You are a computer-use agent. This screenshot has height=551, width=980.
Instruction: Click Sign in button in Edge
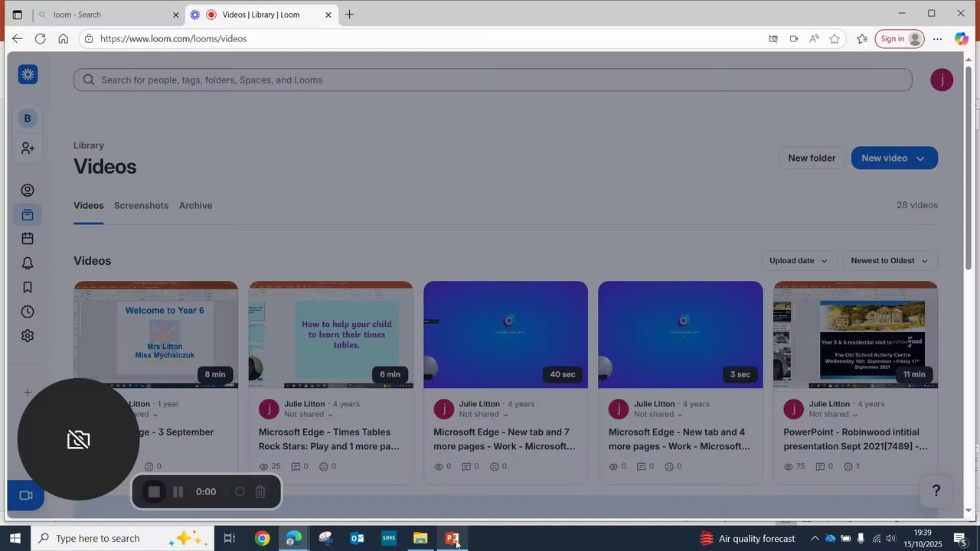[900, 39]
